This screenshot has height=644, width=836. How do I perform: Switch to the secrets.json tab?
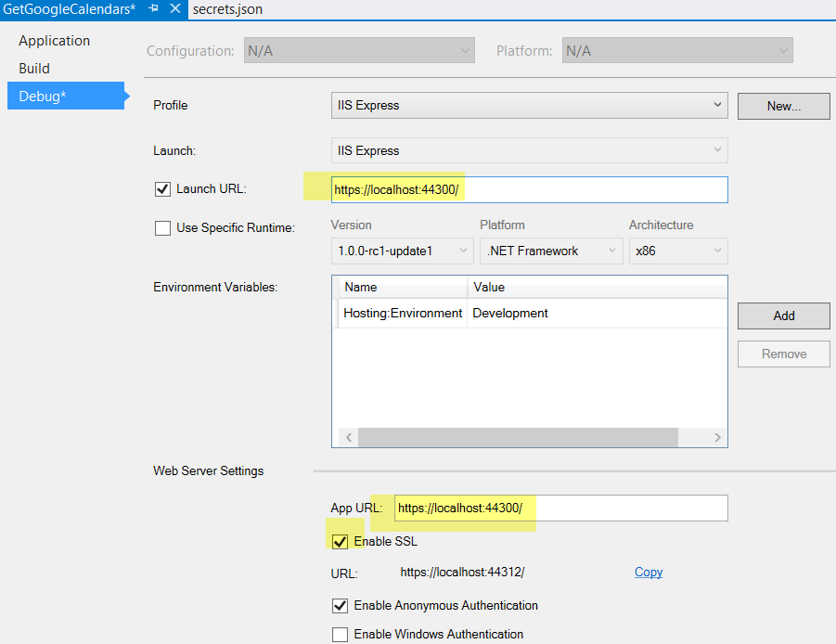(227, 9)
